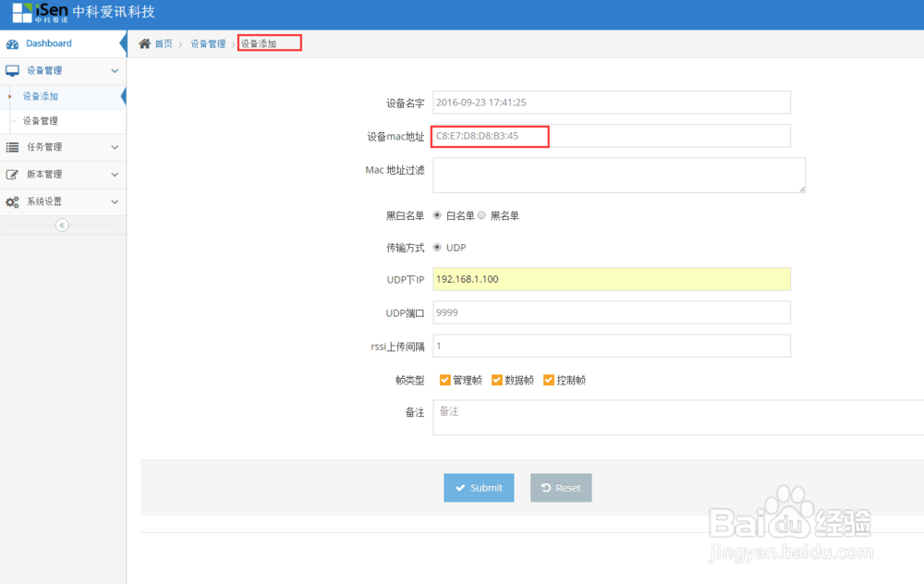The width and height of the screenshot is (924, 584).
Task: Select the 设备添加 sidebar menu item
Action: 40,95
